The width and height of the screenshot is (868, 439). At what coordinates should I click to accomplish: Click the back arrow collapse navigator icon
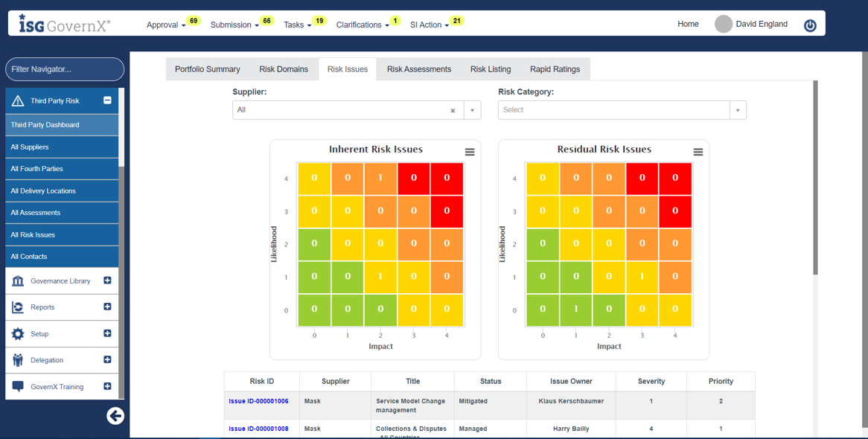(115, 416)
